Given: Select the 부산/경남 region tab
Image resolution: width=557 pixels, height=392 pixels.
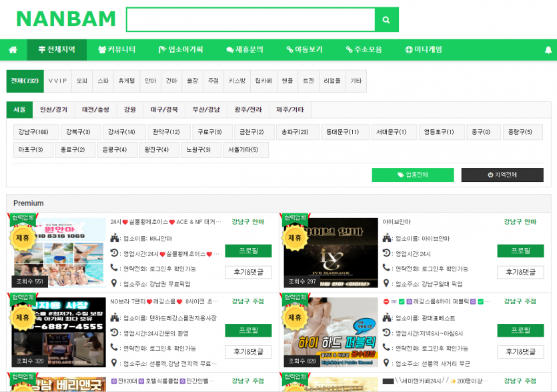Looking at the screenshot, I should [206, 110].
